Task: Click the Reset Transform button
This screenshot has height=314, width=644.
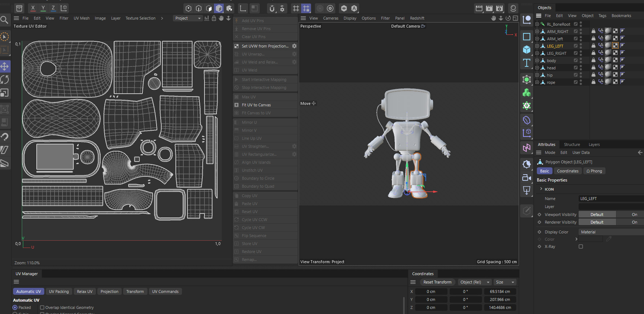Action: 437,282
